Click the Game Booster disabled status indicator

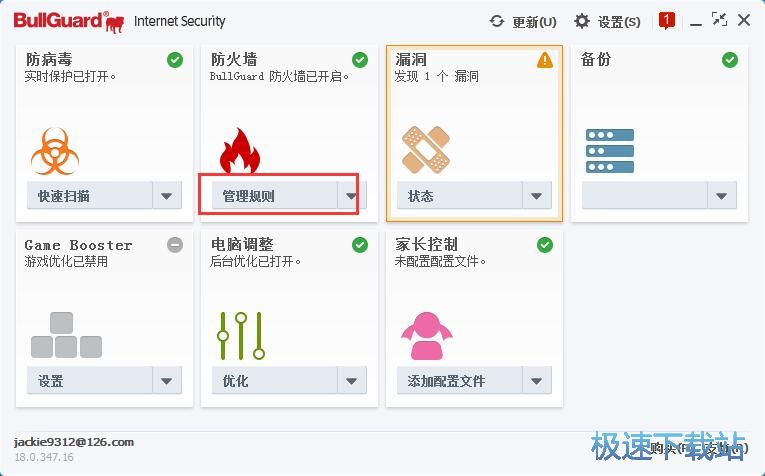click(175, 245)
